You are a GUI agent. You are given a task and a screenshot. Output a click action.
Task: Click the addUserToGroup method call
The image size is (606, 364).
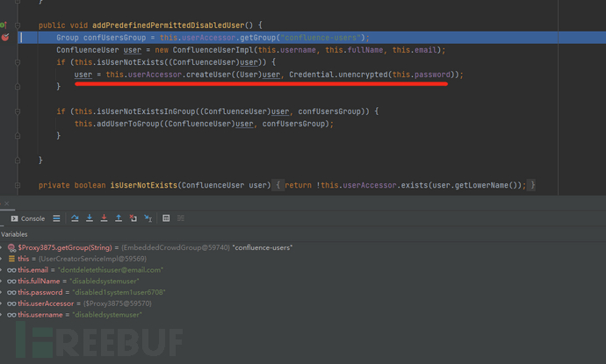[130, 124]
